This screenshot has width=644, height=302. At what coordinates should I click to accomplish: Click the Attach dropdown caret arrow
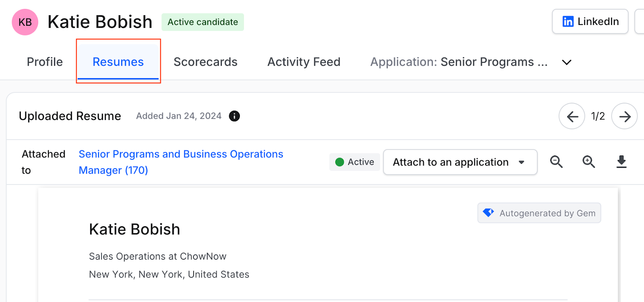click(x=522, y=162)
